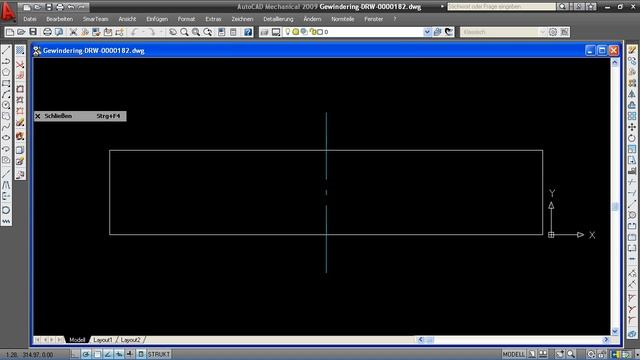This screenshot has height=360, width=640.
Task: Toggle layer 0 on/off lightbulb
Action: click(288, 31)
